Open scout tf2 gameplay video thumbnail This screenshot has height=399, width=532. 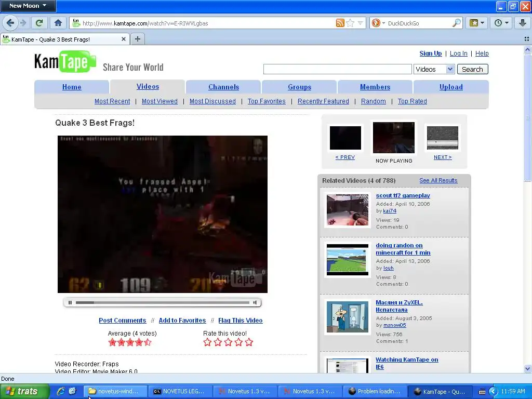[x=348, y=210]
